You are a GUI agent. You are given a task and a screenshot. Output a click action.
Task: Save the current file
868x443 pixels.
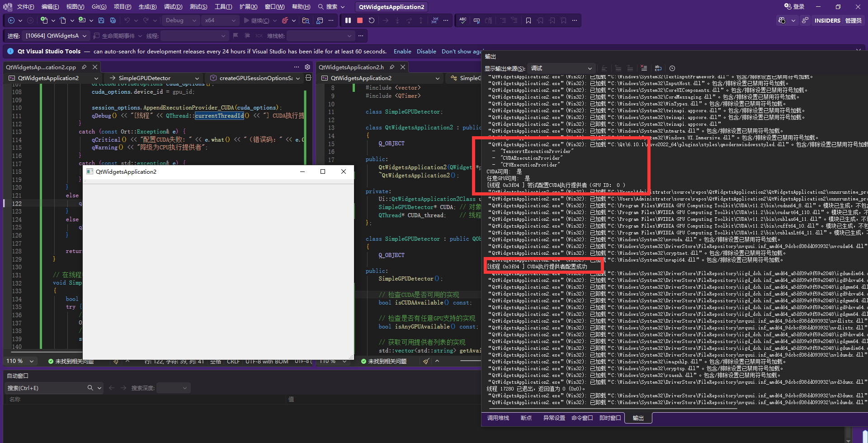coord(101,20)
